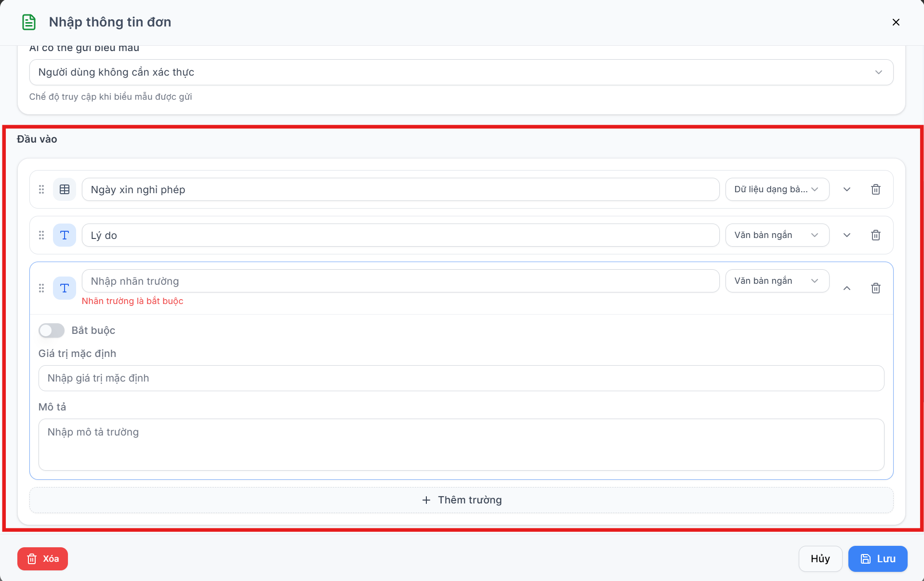Click the table type icon for Ngày xin nghỉ phép

[65, 189]
